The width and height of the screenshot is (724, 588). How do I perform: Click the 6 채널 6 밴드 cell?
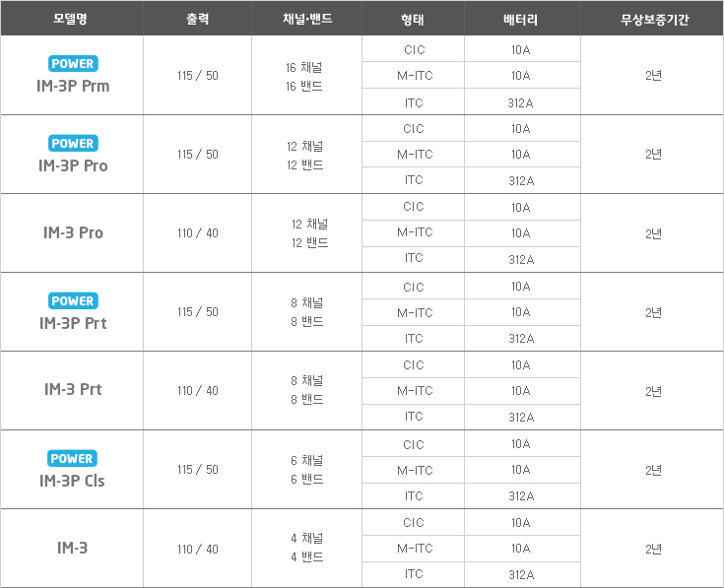[304, 470]
